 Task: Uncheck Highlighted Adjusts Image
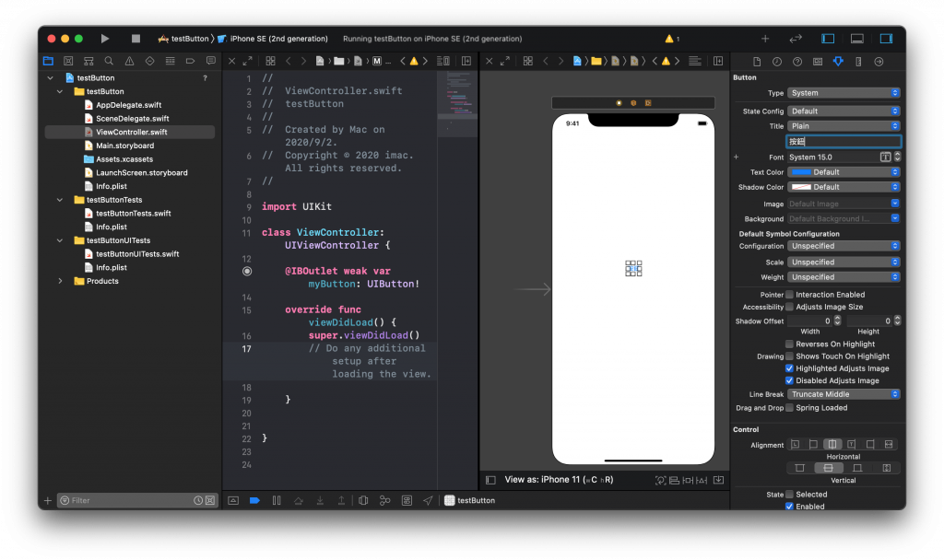[789, 368]
